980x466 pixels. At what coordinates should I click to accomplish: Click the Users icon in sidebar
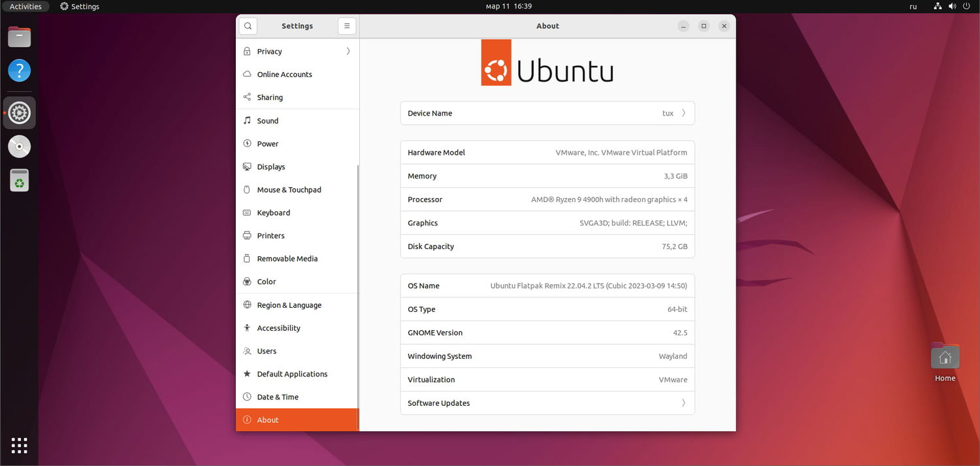click(x=247, y=351)
